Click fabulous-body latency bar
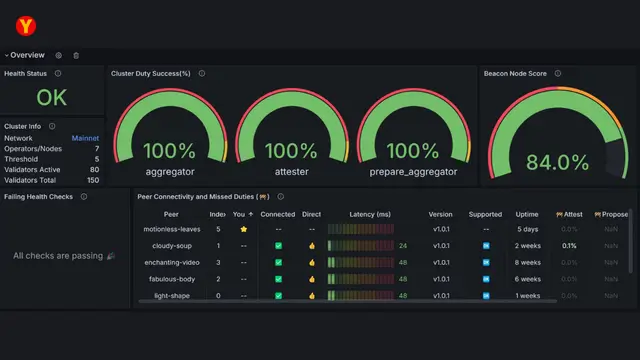Image resolution: width=640 pixels, height=360 pixels. point(361,279)
